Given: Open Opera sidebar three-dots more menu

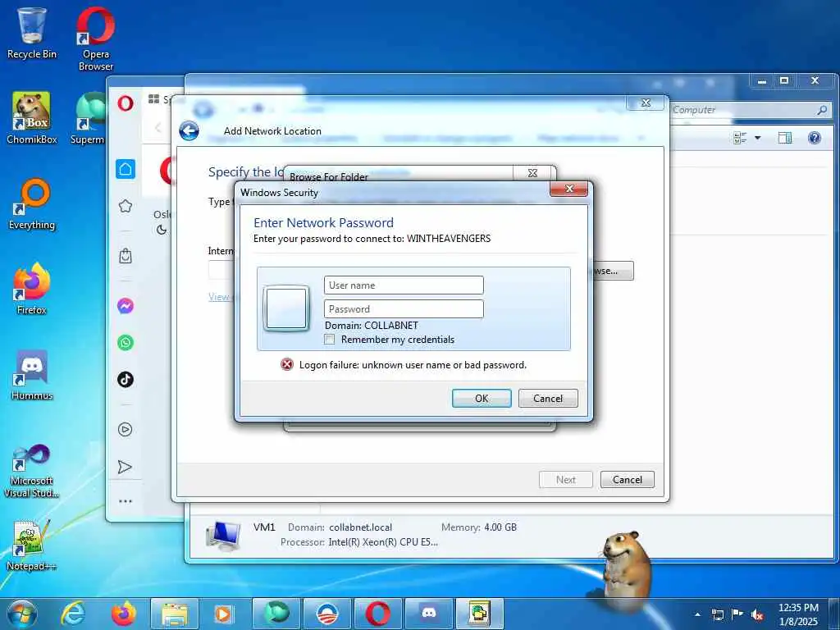Looking at the screenshot, I should point(126,501).
